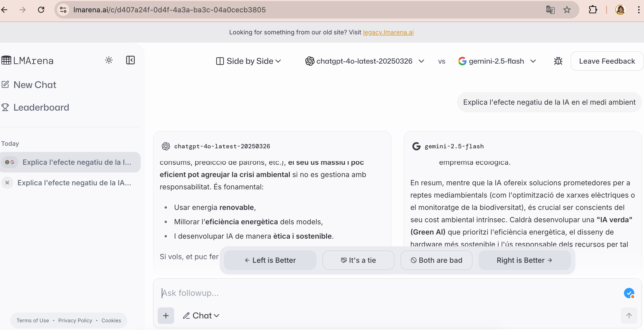
Task: Toggle the light/dark theme sun icon
Action: pyautogui.click(x=109, y=60)
